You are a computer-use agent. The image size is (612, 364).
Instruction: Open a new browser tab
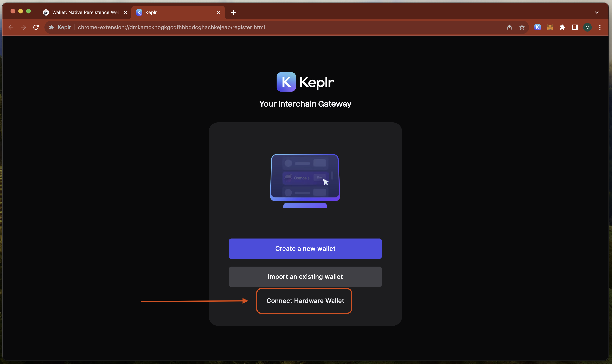tap(233, 12)
